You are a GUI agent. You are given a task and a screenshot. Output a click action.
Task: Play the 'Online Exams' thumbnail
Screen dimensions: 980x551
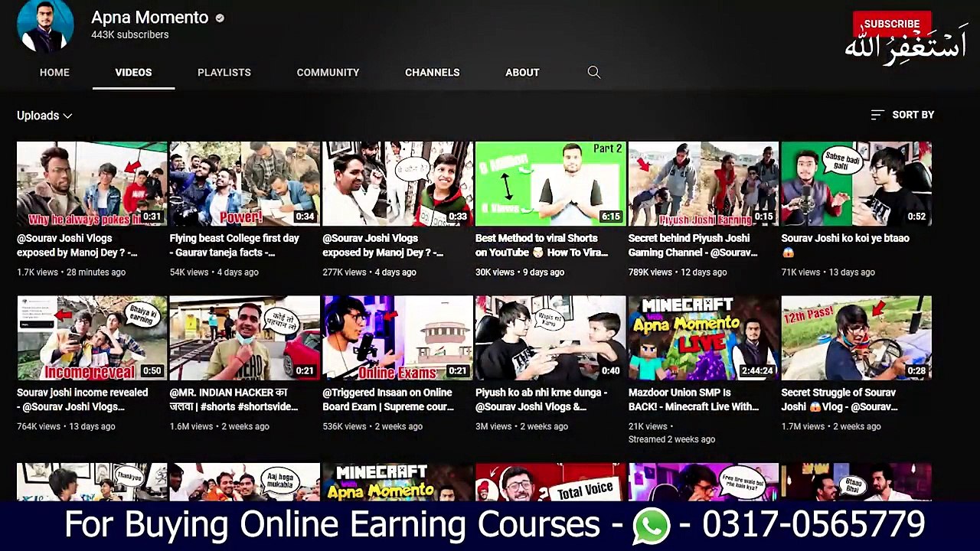[397, 338]
